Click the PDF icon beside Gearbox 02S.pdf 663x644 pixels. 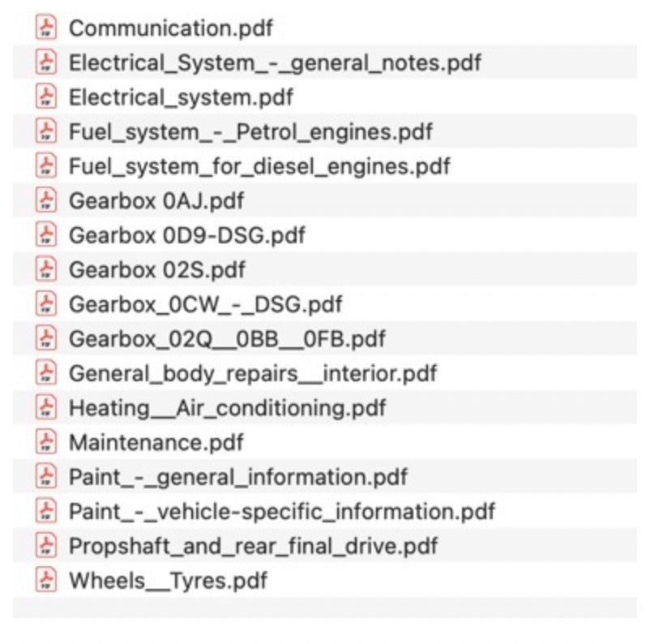pyautogui.click(x=46, y=269)
